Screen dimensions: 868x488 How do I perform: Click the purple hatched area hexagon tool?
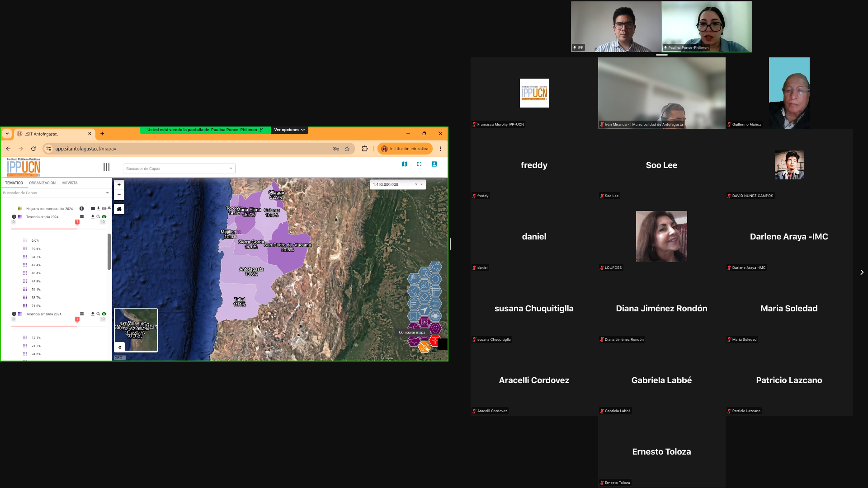[425, 322]
